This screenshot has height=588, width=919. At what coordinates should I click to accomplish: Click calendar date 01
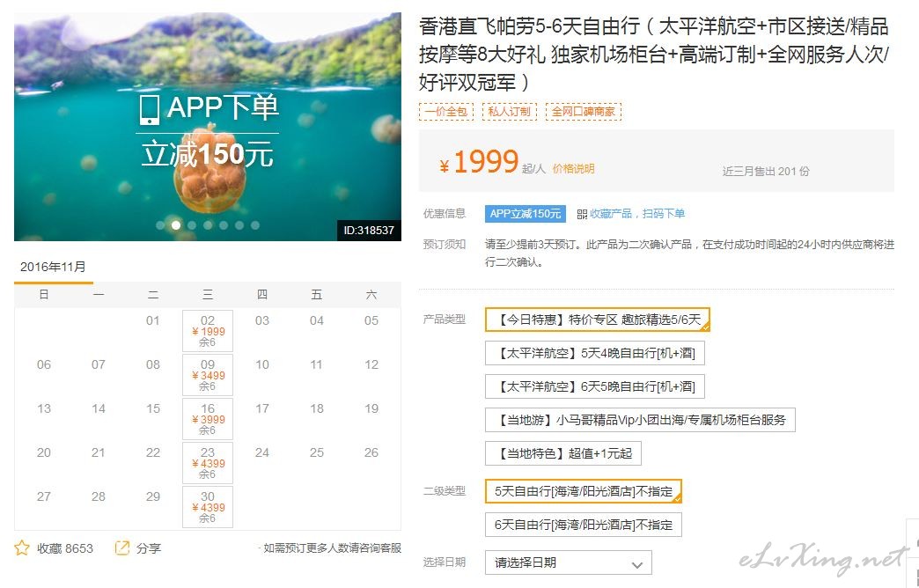pos(153,320)
